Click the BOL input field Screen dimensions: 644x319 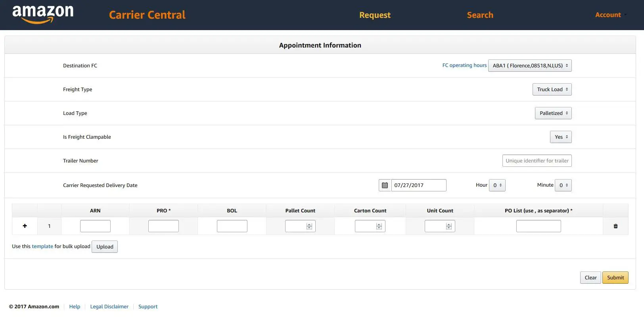pos(232,226)
